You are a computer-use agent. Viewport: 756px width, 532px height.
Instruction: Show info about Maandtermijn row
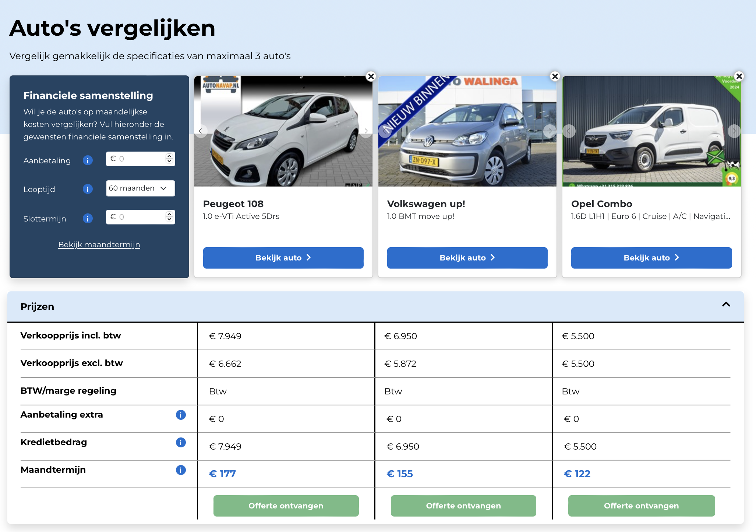pos(181,470)
